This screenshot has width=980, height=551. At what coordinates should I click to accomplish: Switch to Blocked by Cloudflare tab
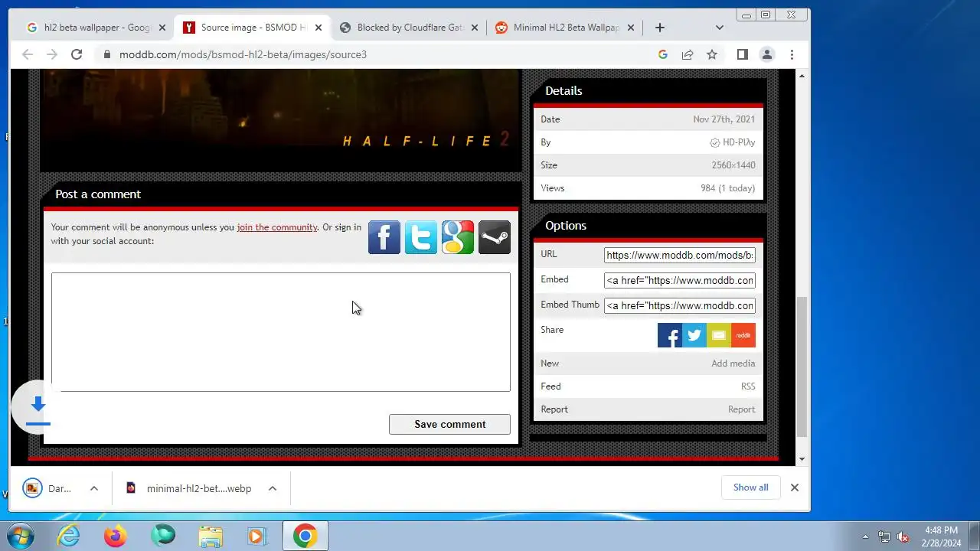(x=409, y=28)
